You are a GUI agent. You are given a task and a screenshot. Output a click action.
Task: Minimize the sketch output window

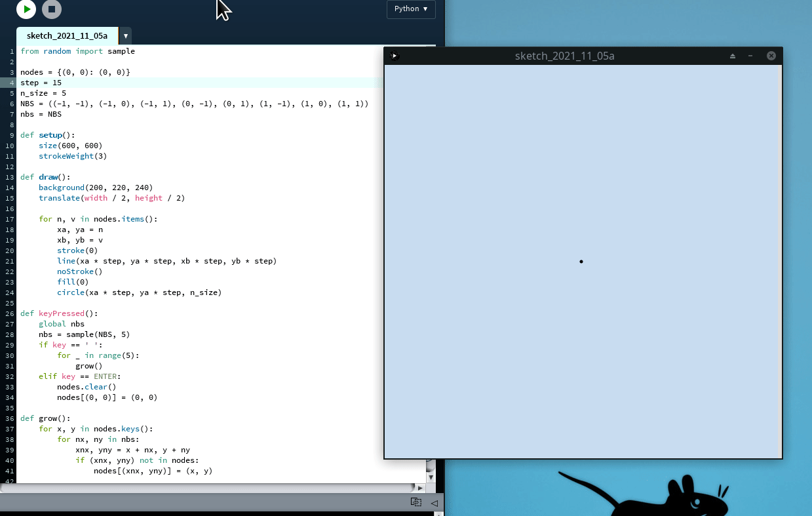(750, 56)
